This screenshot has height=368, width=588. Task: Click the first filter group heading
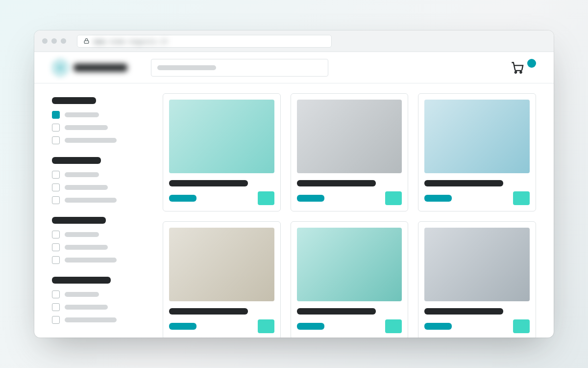pyautogui.click(x=74, y=101)
